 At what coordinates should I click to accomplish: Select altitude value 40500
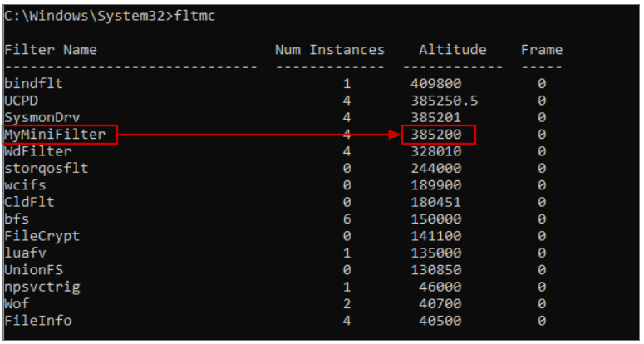pyautogui.click(x=440, y=321)
